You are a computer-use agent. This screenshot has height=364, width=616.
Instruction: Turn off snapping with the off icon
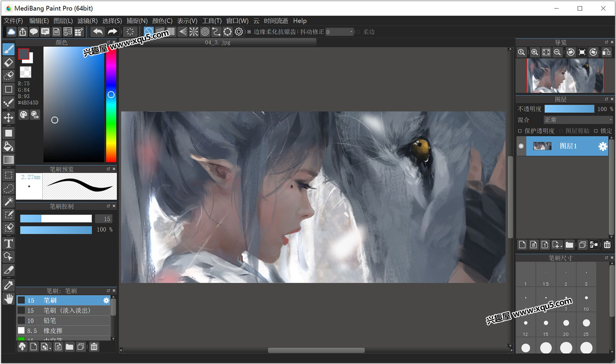(x=149, y=32)
